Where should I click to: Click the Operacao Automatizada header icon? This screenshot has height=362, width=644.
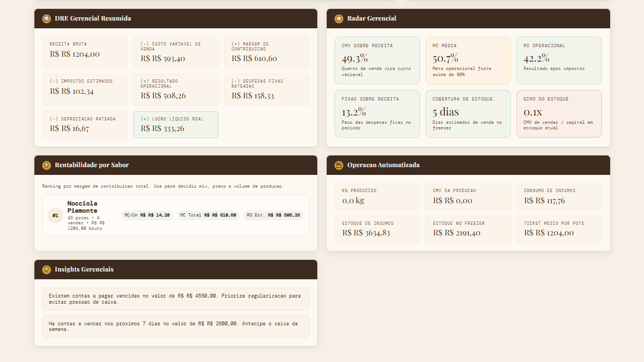[339, 165]
